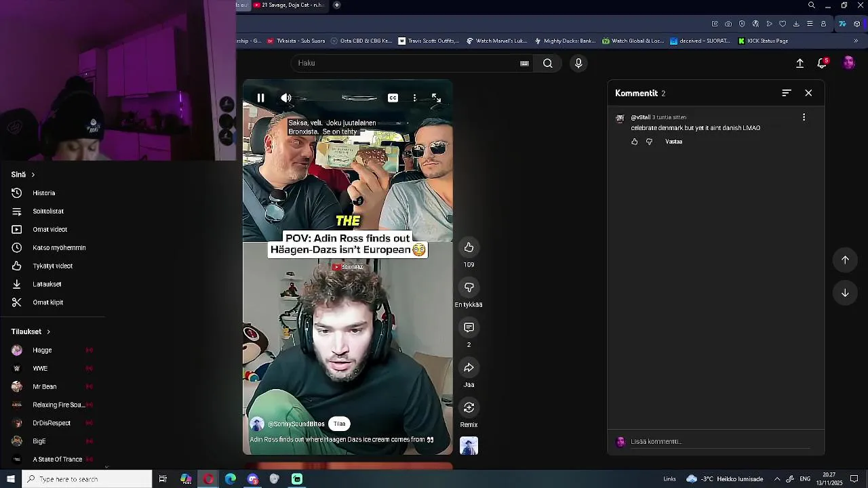Click the magnifier search button
The height and width of the screenshot is (488, 868).
(x=547, y=63)
